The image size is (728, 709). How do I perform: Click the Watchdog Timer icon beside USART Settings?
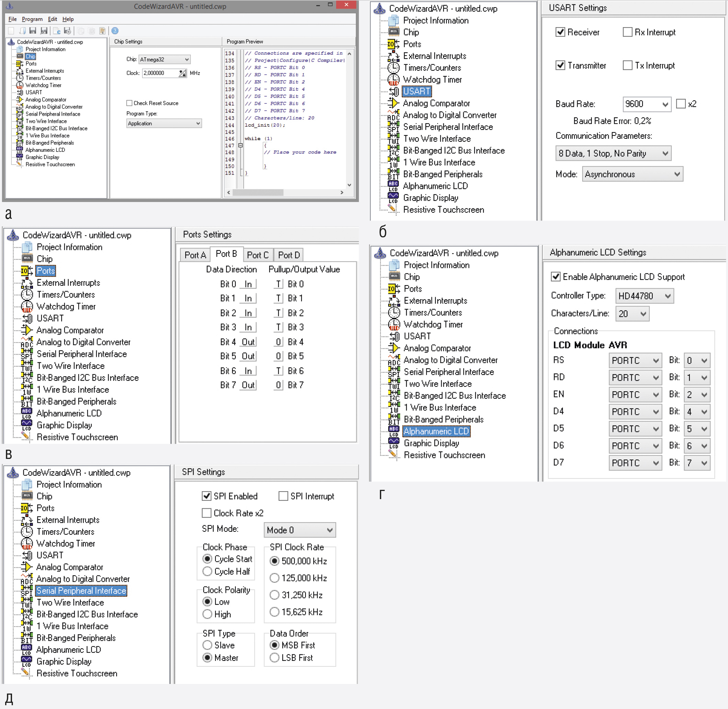coord(394,80)
